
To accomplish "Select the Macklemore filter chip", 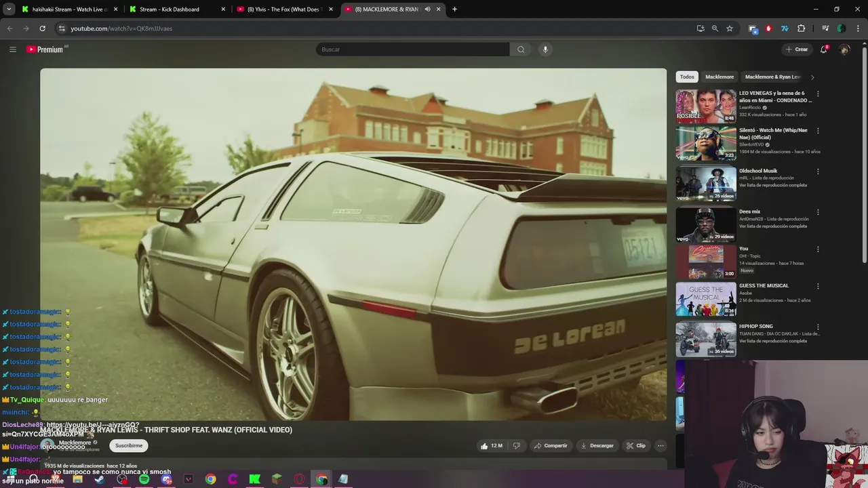I will pyautogui.click(x=719, y=77).
